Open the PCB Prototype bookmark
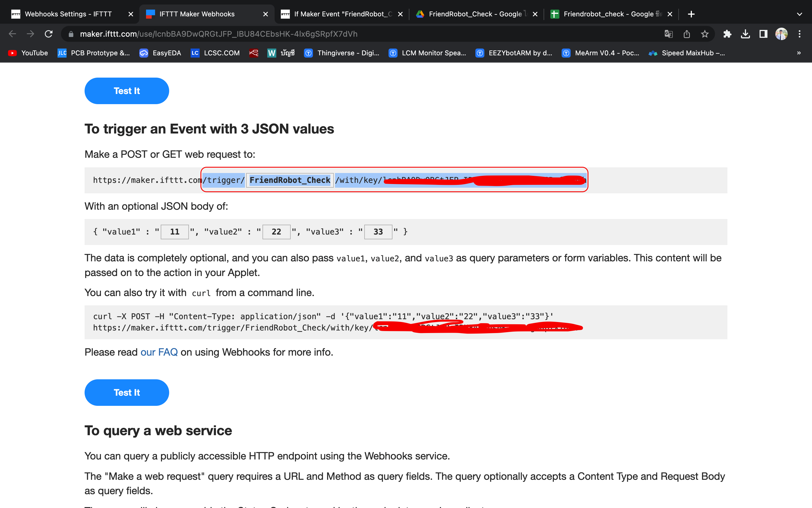Image resolution: width=812 pixels, height=508 pixels. (x=94, y=53)
